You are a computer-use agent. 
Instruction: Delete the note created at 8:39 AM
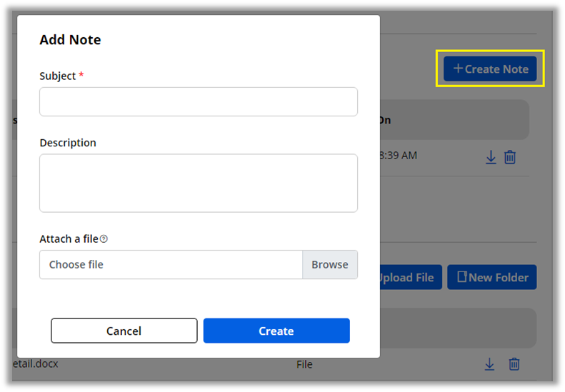(510, 157)
